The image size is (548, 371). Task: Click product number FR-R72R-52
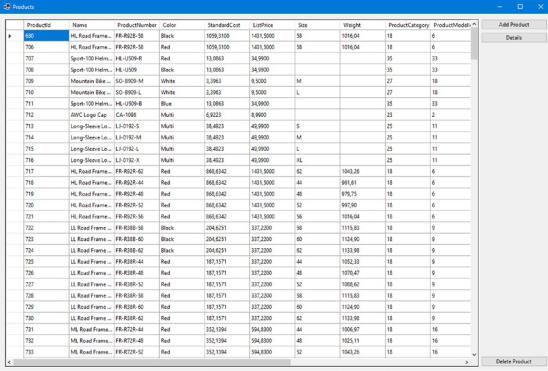coord(137,352)
